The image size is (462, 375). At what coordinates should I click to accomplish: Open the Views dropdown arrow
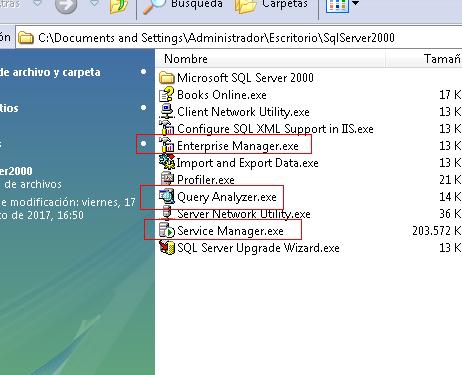356,3
